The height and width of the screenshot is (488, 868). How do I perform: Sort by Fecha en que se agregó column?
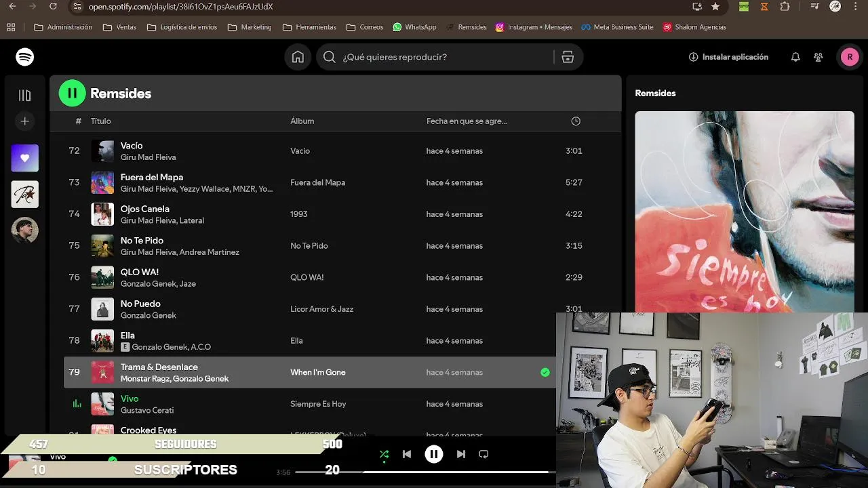point(467,121)
